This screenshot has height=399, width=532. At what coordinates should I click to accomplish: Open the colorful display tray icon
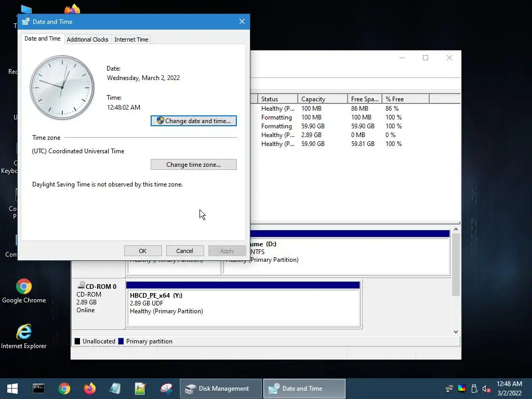coord(462,389)
